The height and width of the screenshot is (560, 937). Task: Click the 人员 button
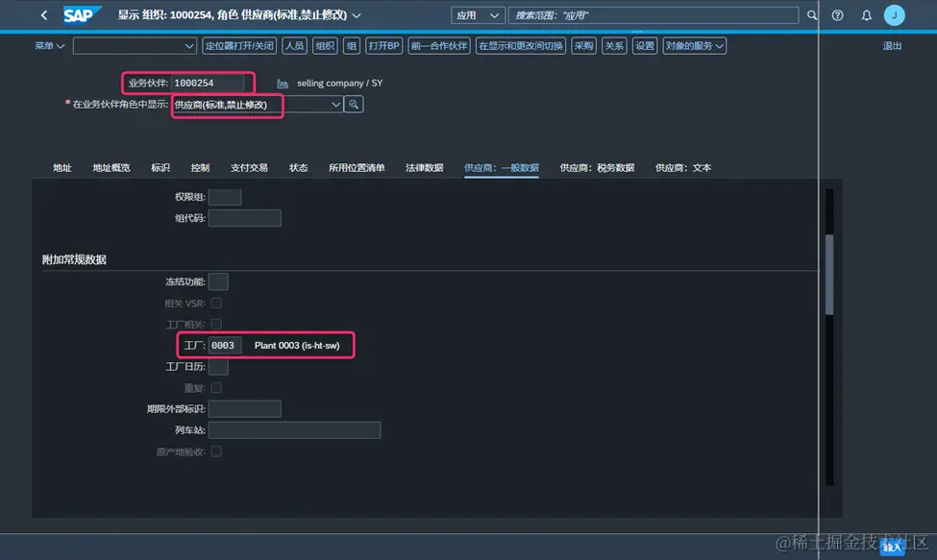coord(294,46)
